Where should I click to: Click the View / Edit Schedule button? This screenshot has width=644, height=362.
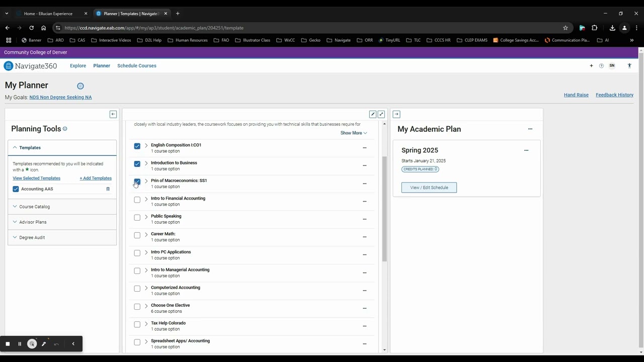pos(429,188)
